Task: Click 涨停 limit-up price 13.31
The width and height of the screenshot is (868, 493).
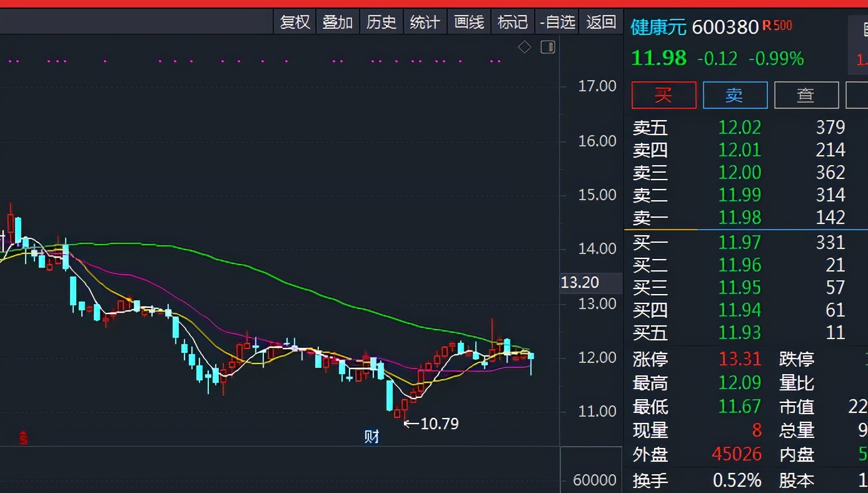Action: 740,359
